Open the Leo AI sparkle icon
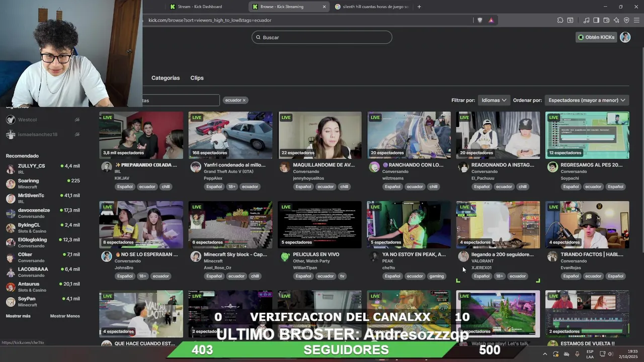 click(x=616, y=20)
